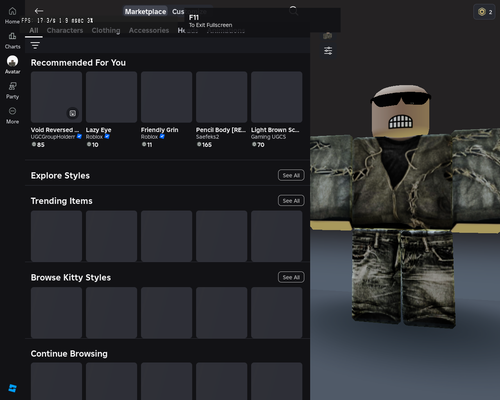Select the Accessories category tab
Viewport: 500px width, 400px height.
tap(149, 30)
